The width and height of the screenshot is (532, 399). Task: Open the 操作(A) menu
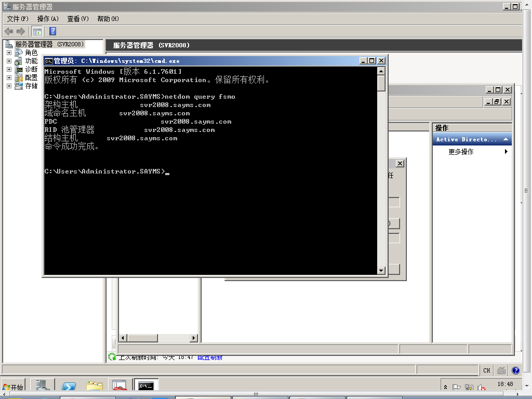pos(48,19)
